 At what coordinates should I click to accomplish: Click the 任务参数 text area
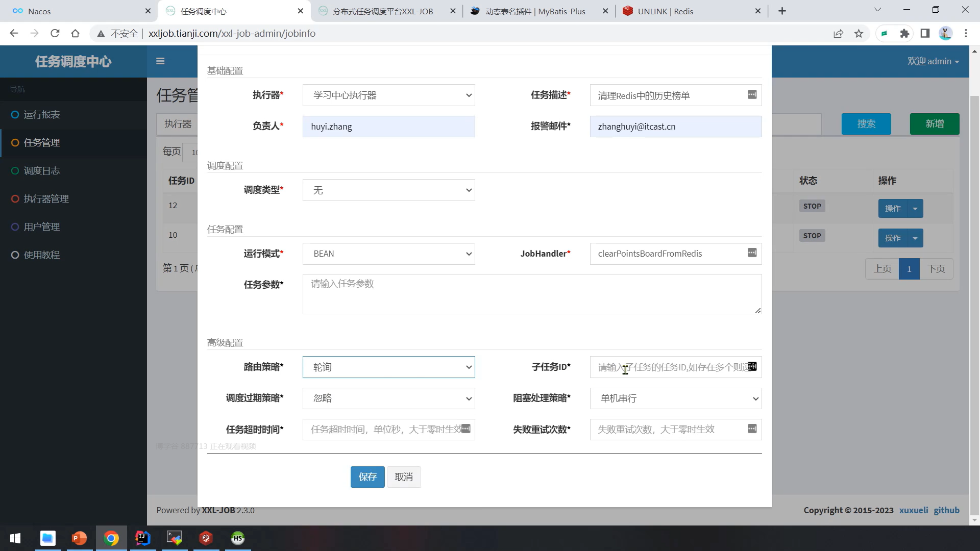[531, 294]
